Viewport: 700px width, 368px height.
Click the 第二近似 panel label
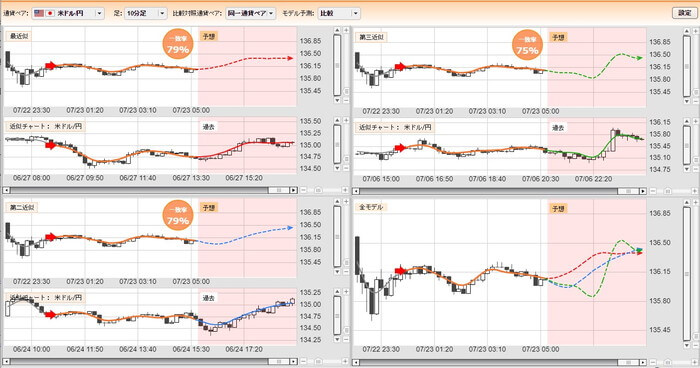[x=21, y=207]
